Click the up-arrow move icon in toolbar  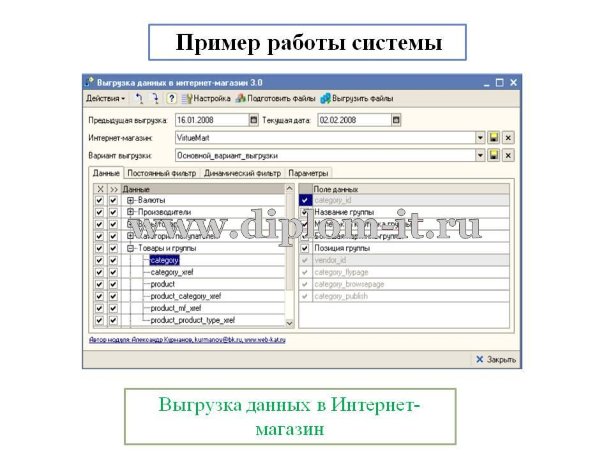point(139,98)
